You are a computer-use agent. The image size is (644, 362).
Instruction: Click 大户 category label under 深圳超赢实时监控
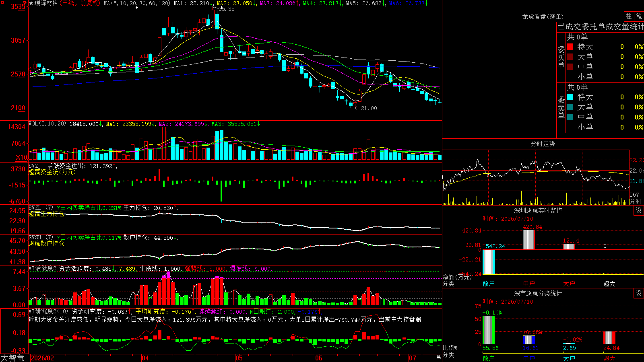point(569,284)
